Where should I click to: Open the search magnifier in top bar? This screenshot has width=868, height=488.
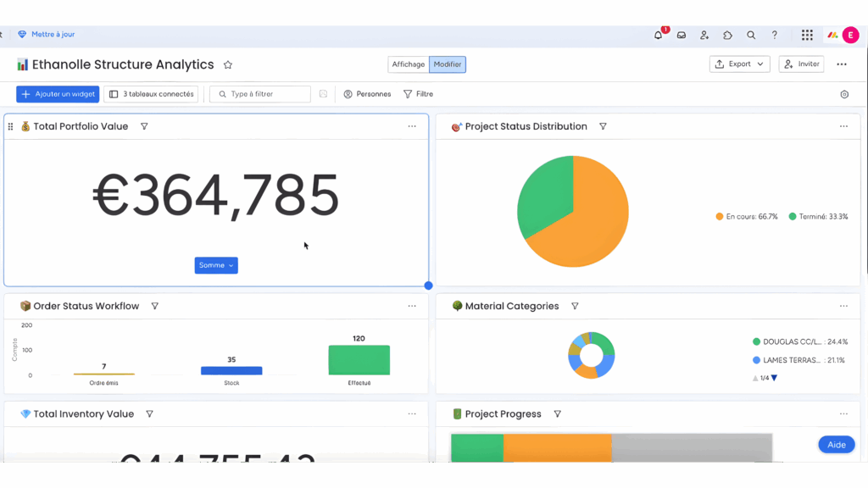point(751,35)
